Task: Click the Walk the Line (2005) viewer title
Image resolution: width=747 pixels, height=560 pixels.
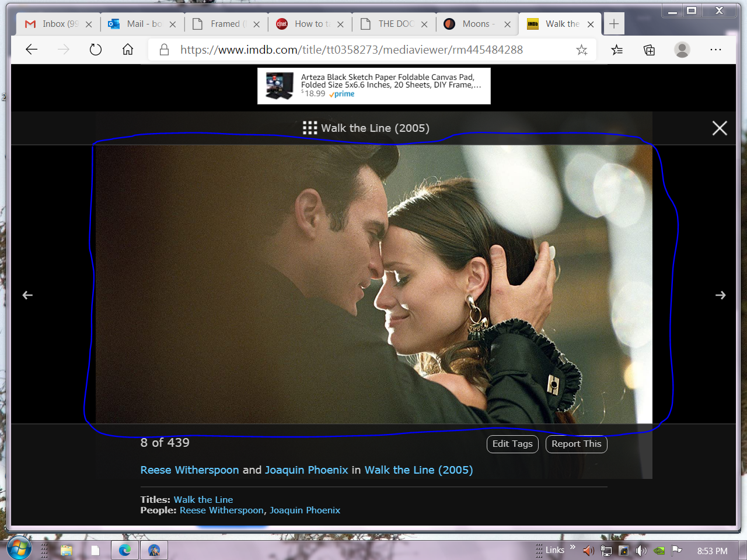Action: point(375,128)
